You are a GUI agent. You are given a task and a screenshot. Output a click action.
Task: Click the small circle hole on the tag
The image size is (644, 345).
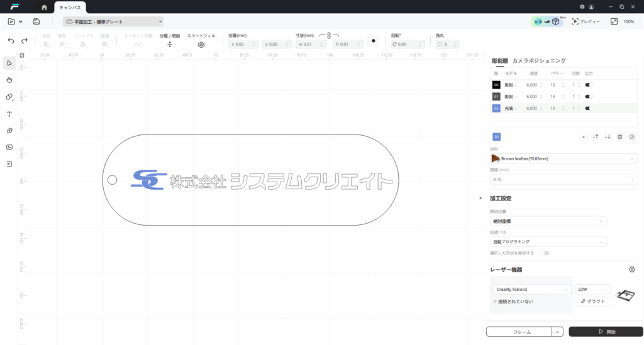(x=112, y=180)
